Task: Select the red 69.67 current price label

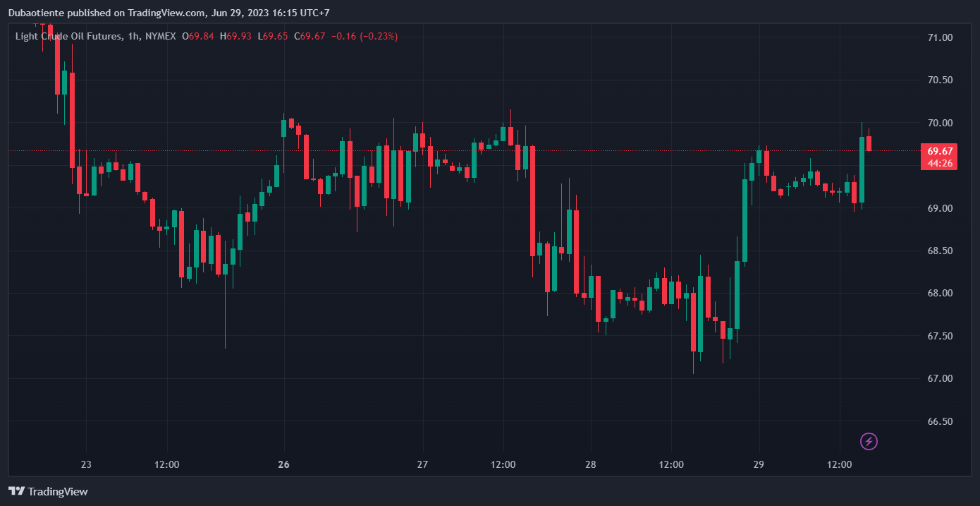Action: [941, 151]
